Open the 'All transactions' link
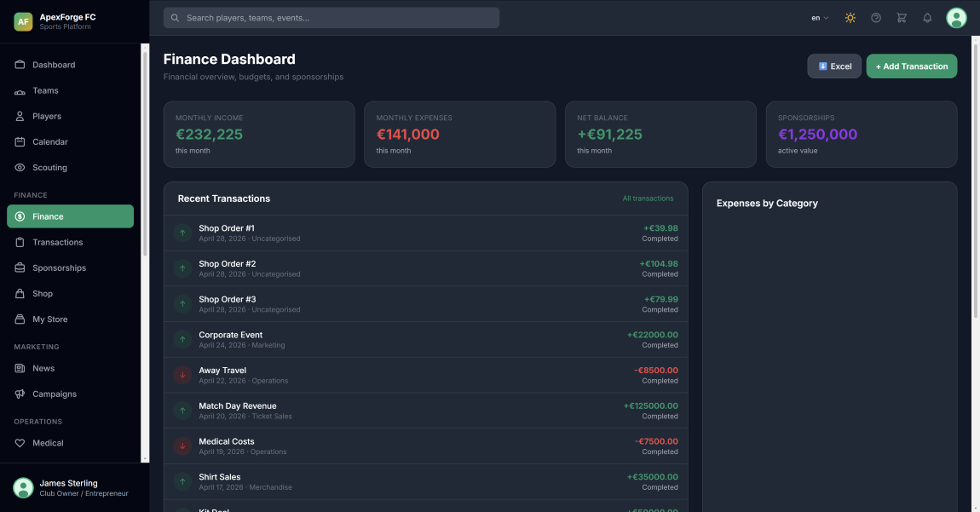This screenshot has height=512, width=980. pos(648,198)
